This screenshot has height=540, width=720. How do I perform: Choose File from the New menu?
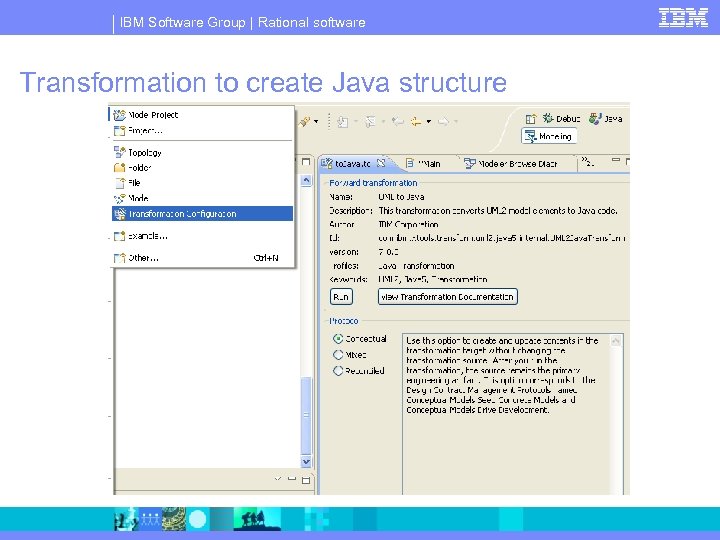click(202, 183)
